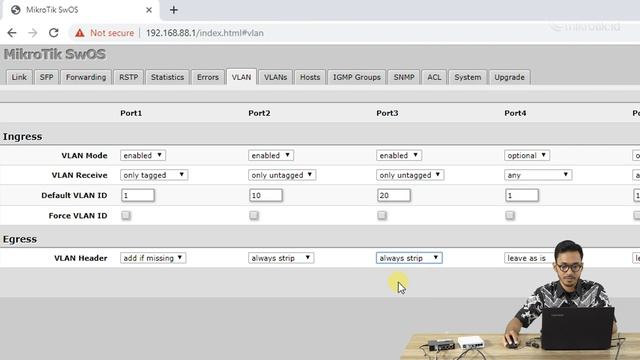Open Port3 VLAN Header always strip dropdown
Image resolution: width=640 pixels, height=360 pixels.
pyautogui.click(x=409, y=258)
